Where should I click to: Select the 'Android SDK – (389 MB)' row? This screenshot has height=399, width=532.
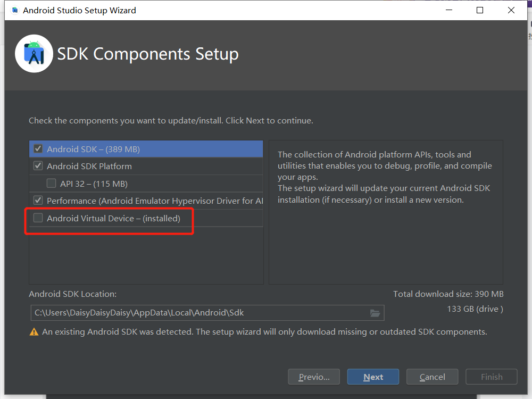pos(146,149)
